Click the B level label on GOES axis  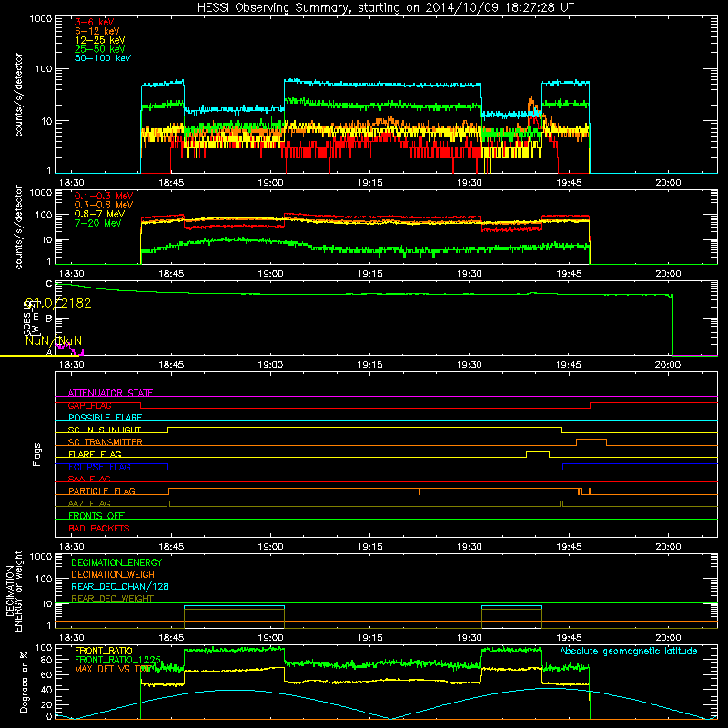point(49,319)
